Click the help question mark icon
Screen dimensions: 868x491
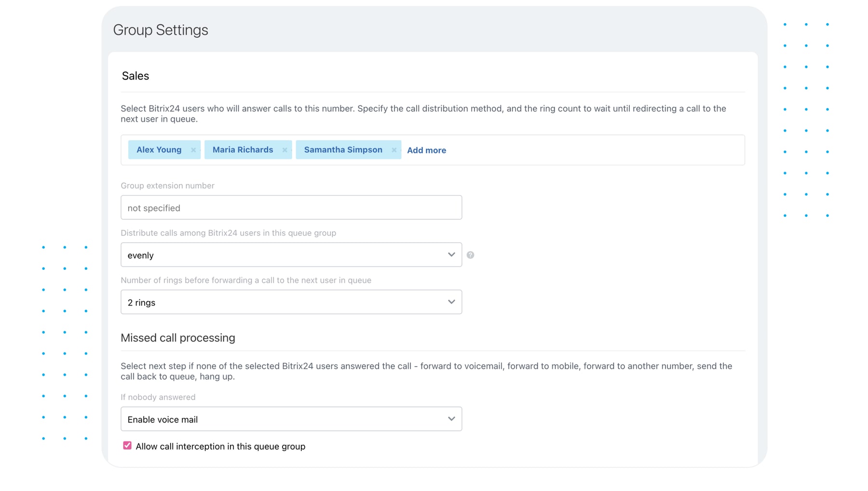point(470,255)
